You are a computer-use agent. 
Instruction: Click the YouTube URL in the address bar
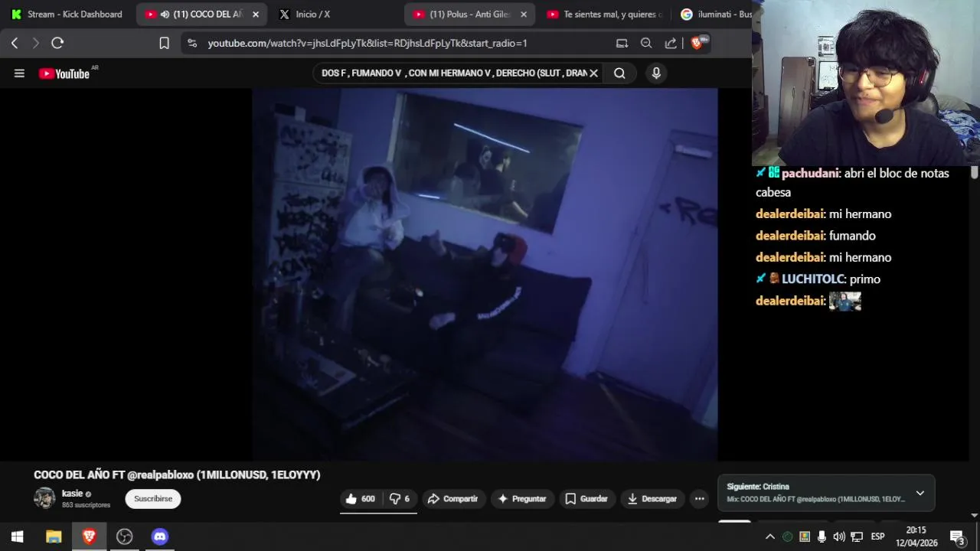point(367,44)
